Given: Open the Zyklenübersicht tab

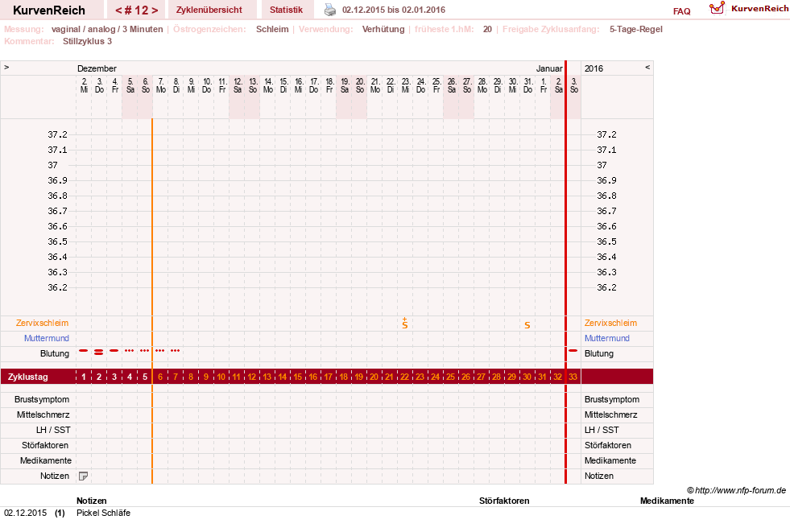Looking at the screenshot, I should point(209,10).
